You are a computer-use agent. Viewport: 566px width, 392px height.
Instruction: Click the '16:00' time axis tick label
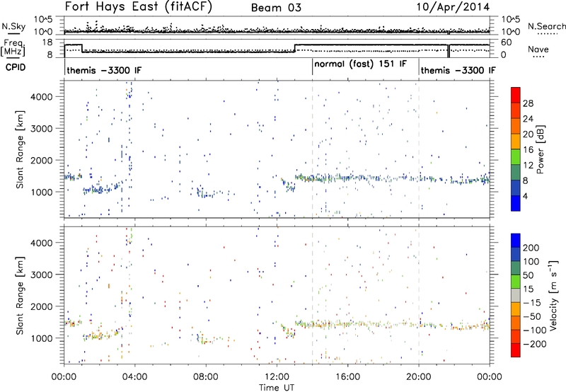pos(348,377)
